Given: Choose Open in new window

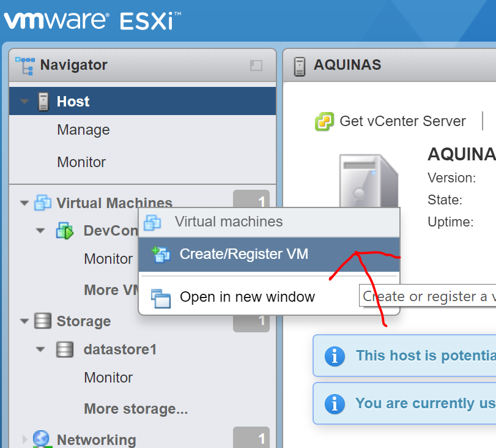Looking at the screenshot, I should tap(269, 297).
